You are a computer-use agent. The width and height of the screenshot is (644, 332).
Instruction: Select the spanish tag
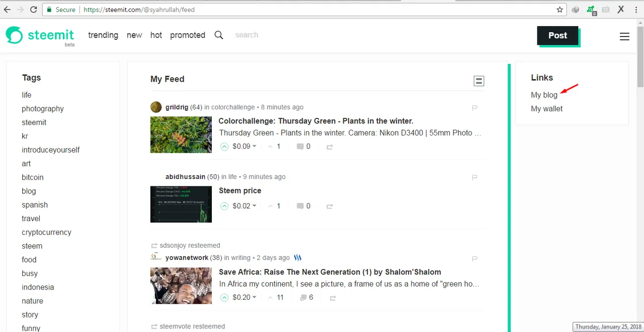coord(35,205)
